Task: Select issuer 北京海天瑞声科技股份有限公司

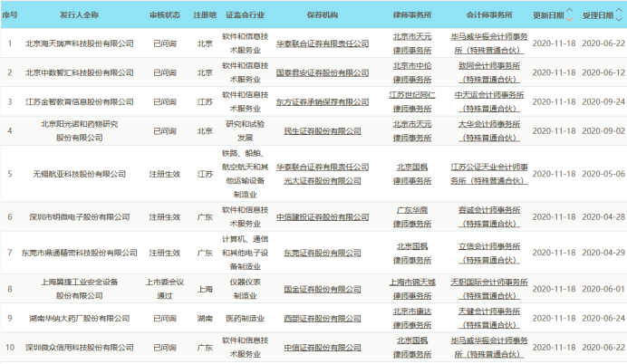Action: [79, 43]
